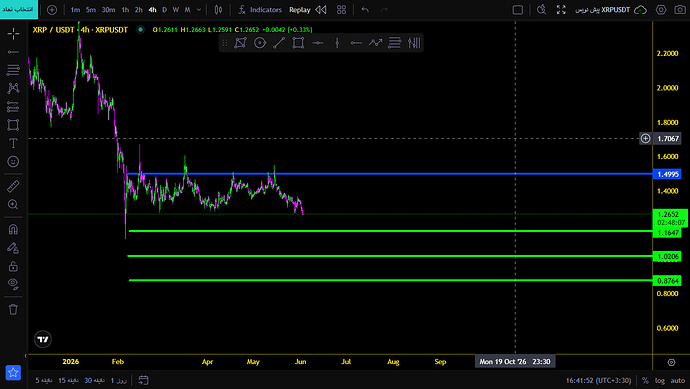Toggle lock all drawing tools
This screenshot has width=690, height=389.
tap(13, 266)
